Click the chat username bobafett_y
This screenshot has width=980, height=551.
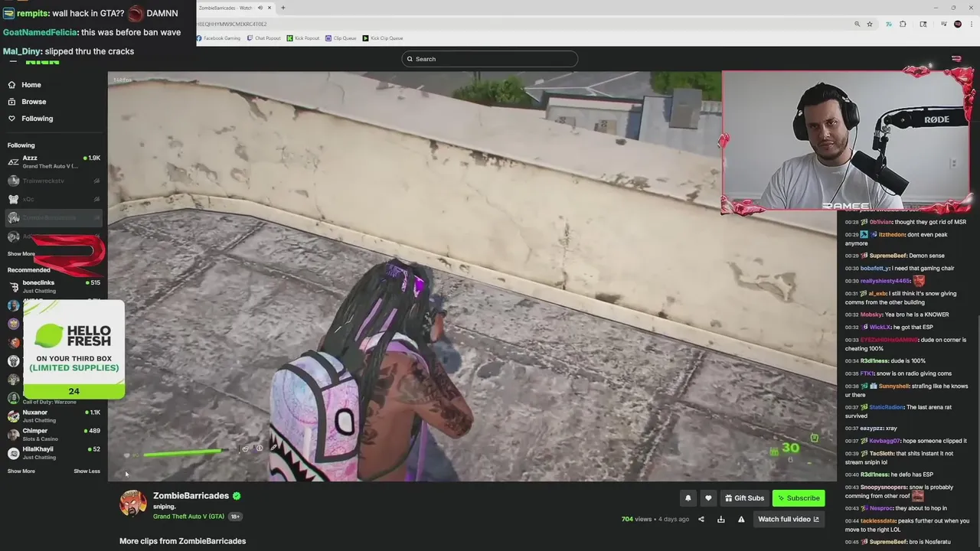coord(875,269)
